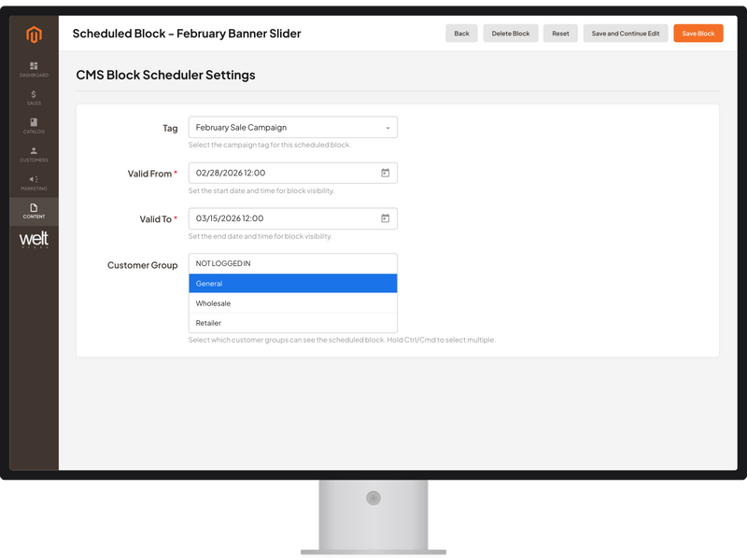Select the Wholesale customer group
This screenshot has height=560, width=747.
click(x=292, y=302)
